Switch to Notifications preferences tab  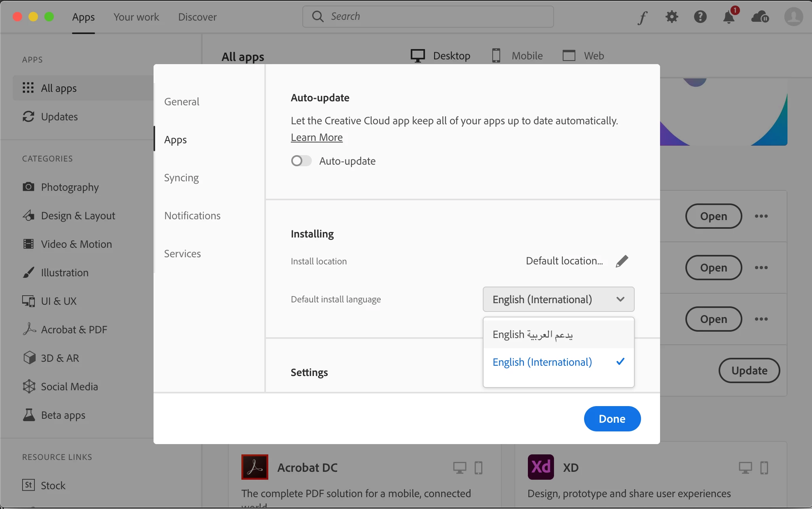pos(192,216)
